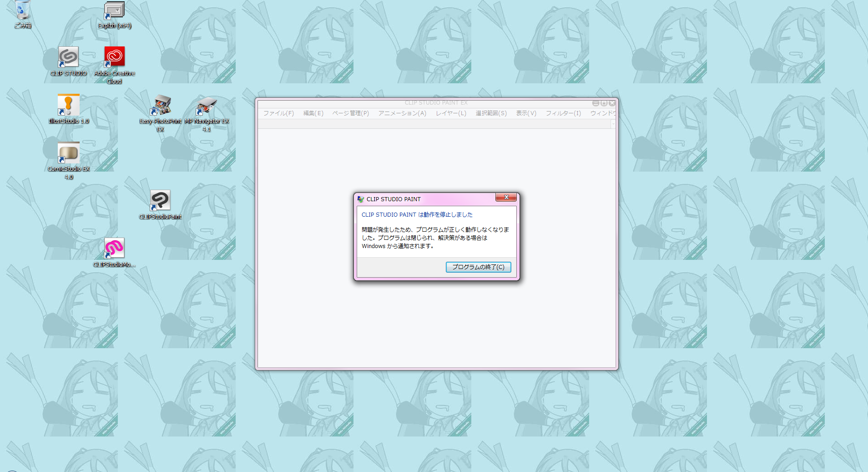This screenshot has width=868, height=472.
Task: Open the 編集(E) menu
Action: [313, 113]
